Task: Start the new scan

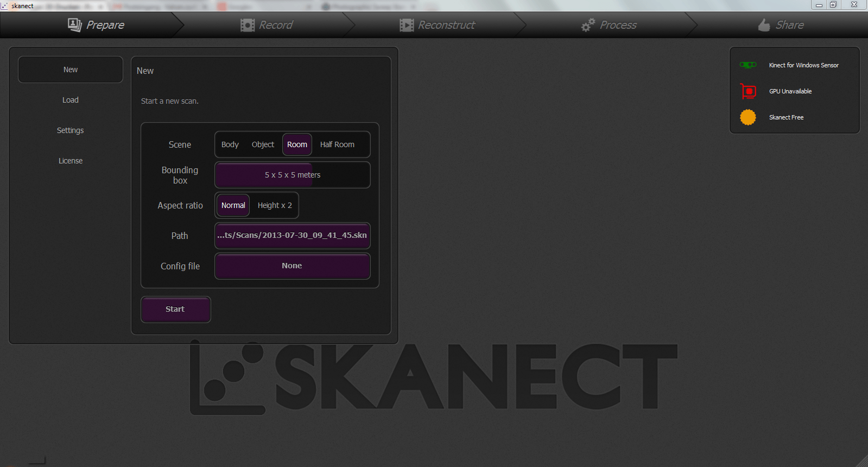Action: 176,310
